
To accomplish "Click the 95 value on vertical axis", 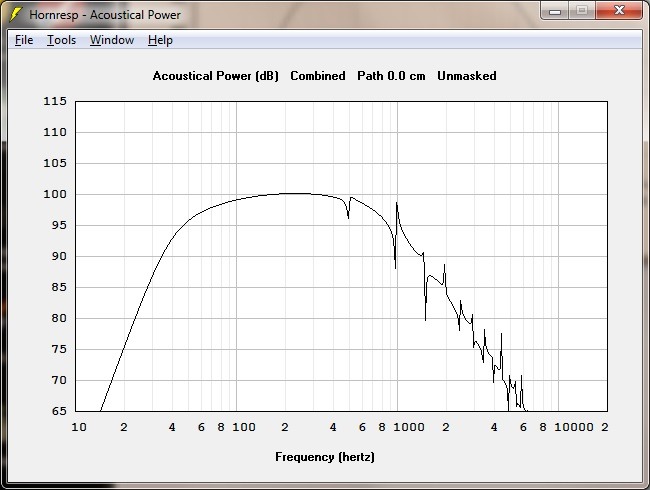I will pos(59,225).
